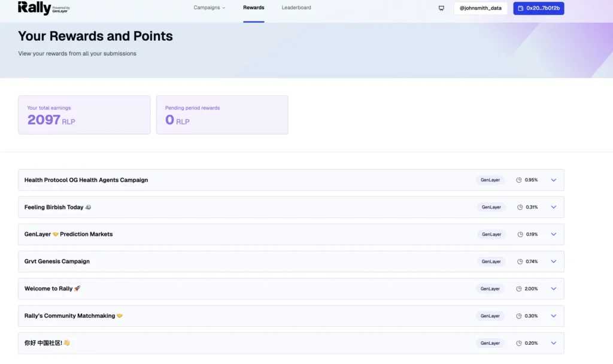Click pie chart icon beside 0.31% share
This screenshot has height=364, width=613.
[x=519, y=207]
